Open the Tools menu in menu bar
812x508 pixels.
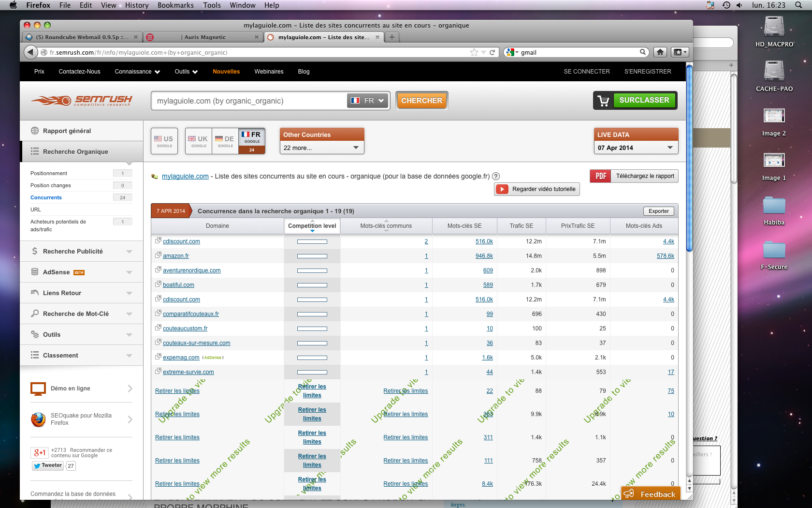click(x=212, y=5)
